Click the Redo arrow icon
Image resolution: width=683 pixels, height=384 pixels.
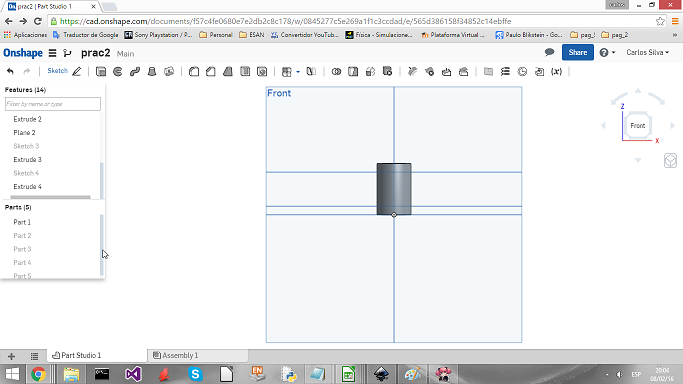pyautogui.click(x=27, y=71)
